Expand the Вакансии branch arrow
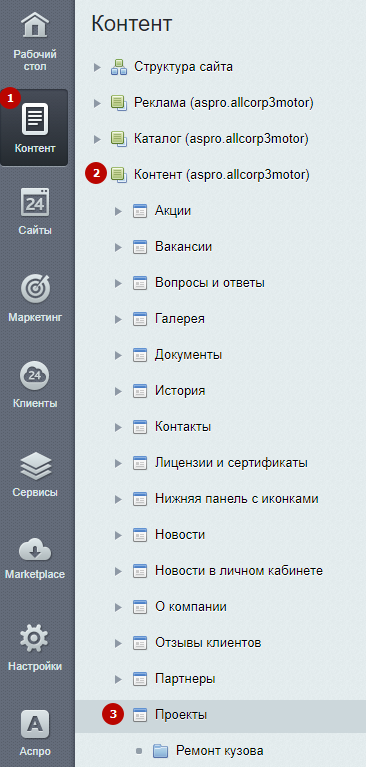 118,247
